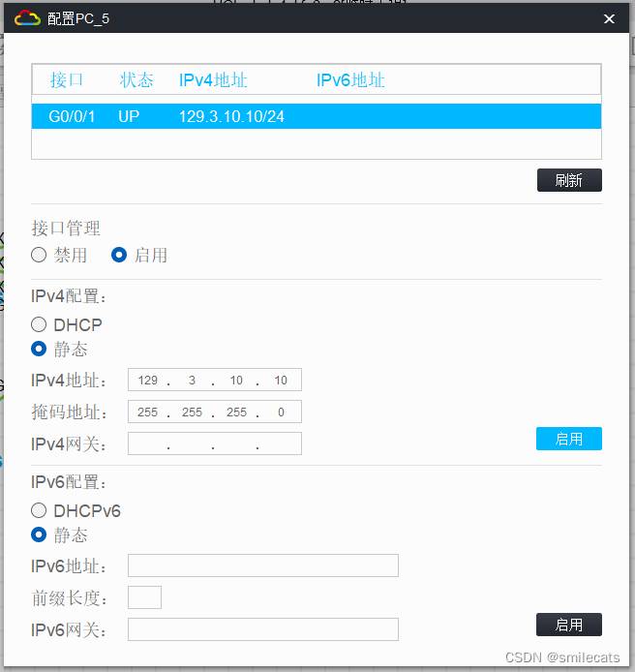This screenshot has width=635, height=672.
Task: Choose DHCP for IPv4 configuration
Action: 39,324
